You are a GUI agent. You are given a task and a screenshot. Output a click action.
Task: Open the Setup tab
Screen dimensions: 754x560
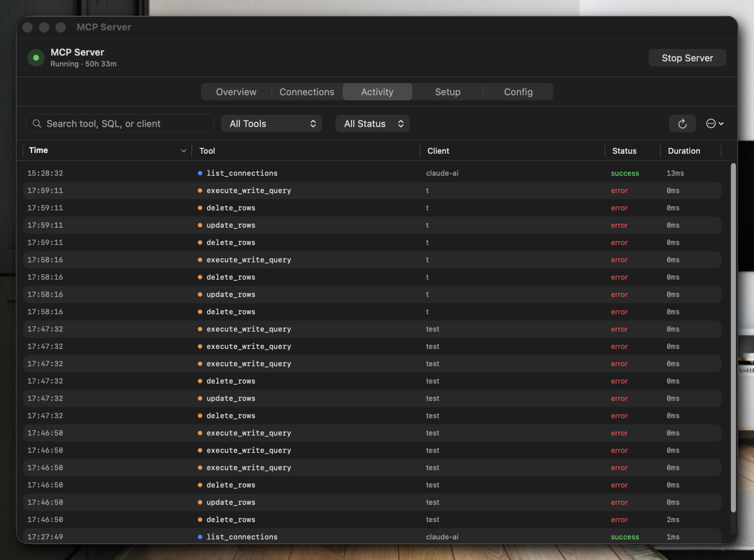click(447, 91)
